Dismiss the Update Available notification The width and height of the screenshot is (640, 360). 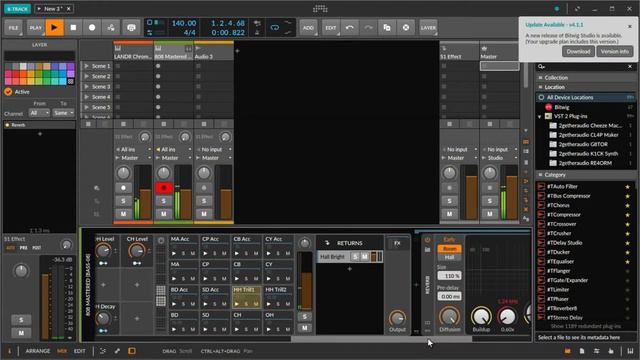tap(630, 26)
